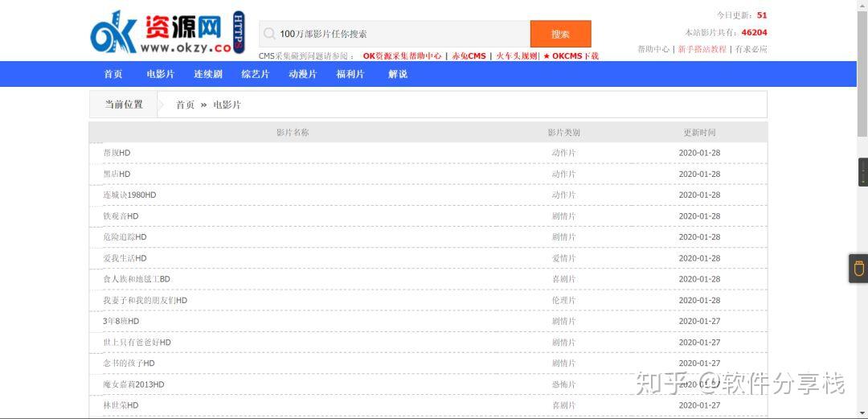This screenshot has width=868, height=419.
Task: Open the ★ OKCMS下载 link
Action: 571,56
